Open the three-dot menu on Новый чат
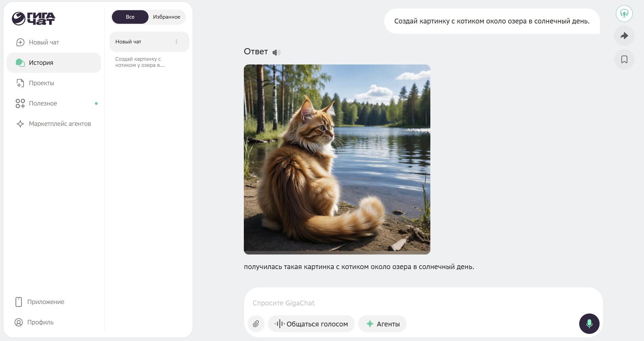644x341 pixels. (176, 42)
